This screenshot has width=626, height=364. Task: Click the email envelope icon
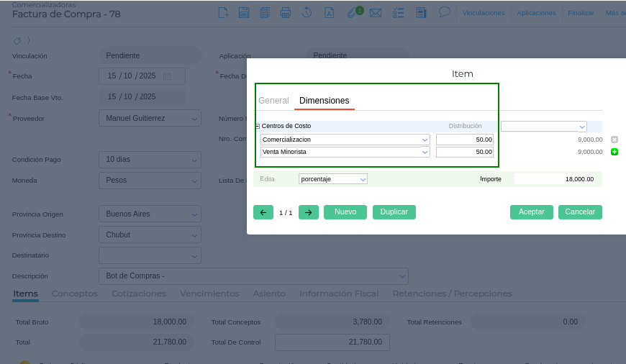coord(375,12)
